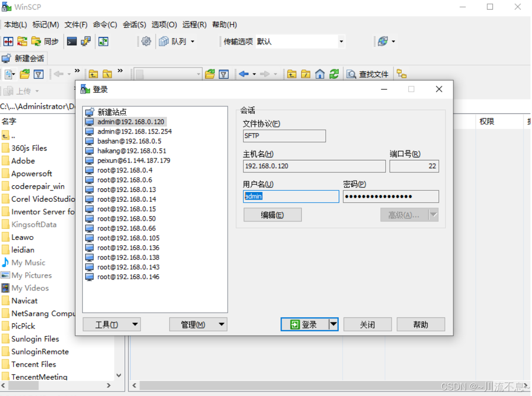
Task: Click the remote directory tree toggle icon
Action: (402, 74)
